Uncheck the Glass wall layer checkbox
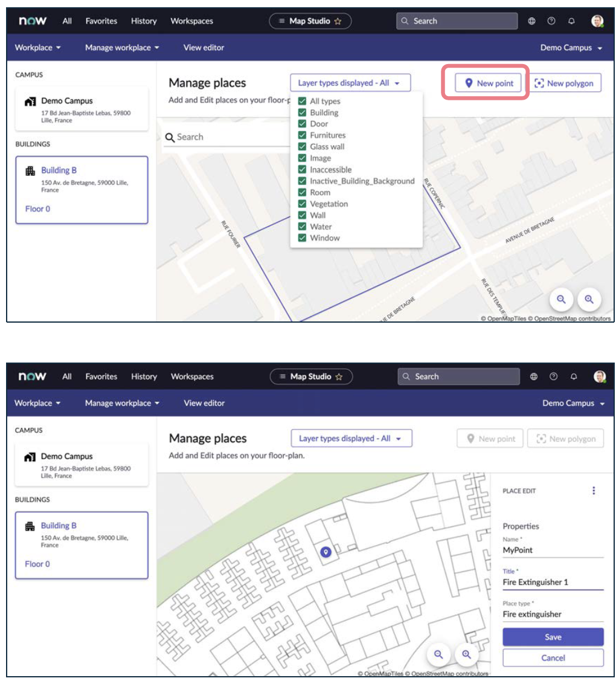Screen dimensions: 616x684 pos(302,147)
